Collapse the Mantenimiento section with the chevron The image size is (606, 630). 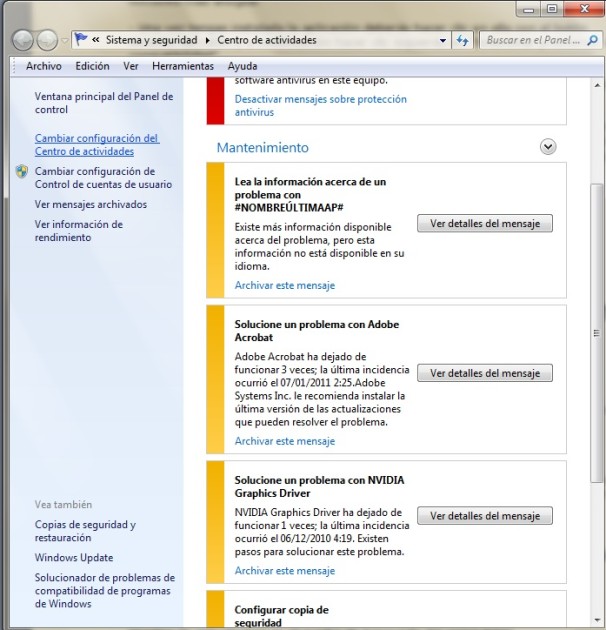548,147
